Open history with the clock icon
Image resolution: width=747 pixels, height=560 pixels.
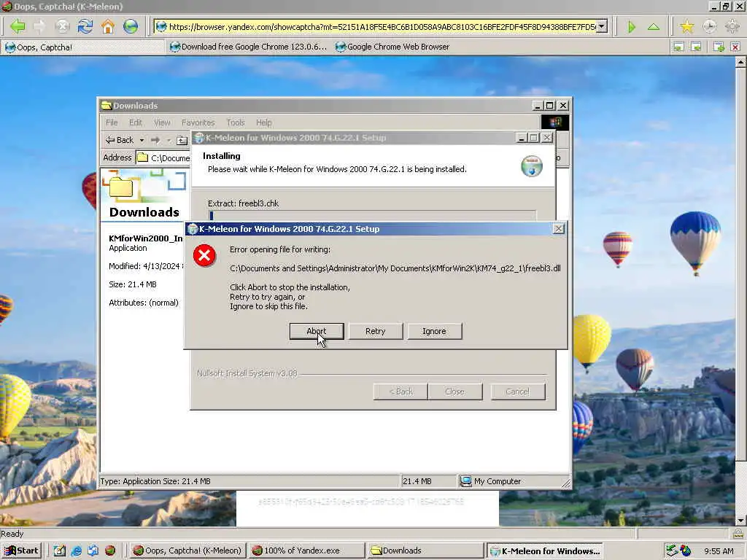click(709, 27)
